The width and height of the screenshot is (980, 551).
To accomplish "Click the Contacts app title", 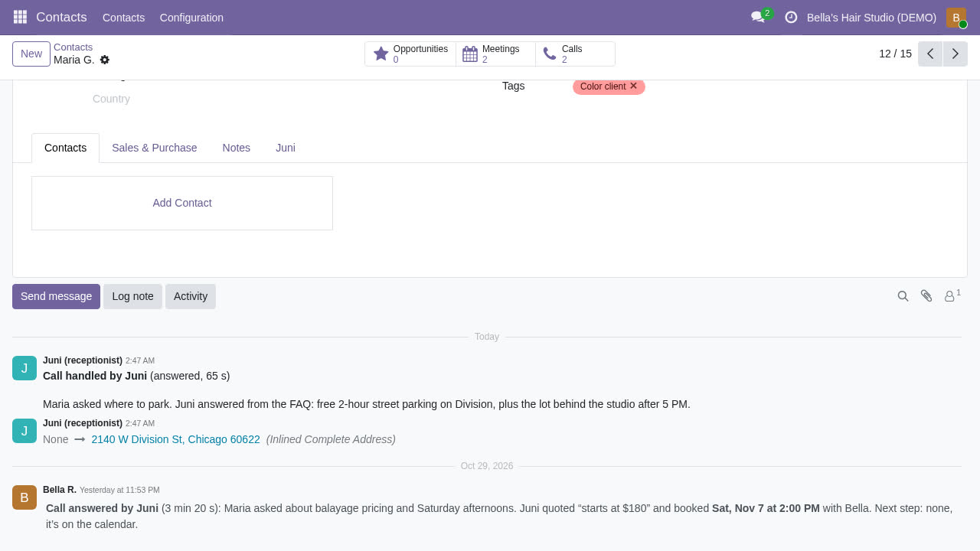I will coord(61,17).
